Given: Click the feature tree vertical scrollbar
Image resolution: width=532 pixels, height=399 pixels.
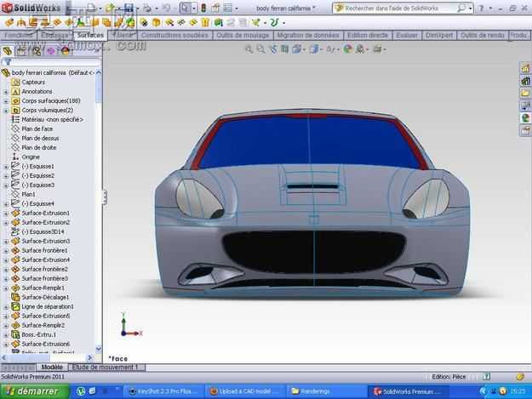Looking at the screenshot, I should pos(99,210).
